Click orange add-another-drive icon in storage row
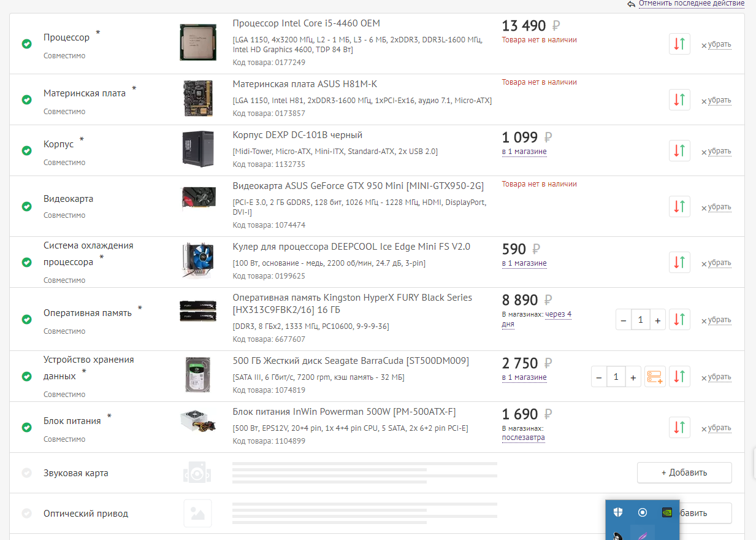Screen dimensions: 756x540 (655, 377)
